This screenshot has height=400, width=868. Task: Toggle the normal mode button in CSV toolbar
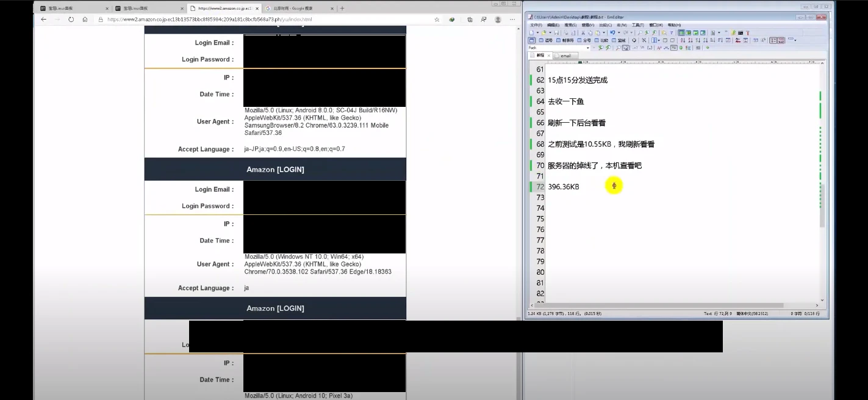532,40
